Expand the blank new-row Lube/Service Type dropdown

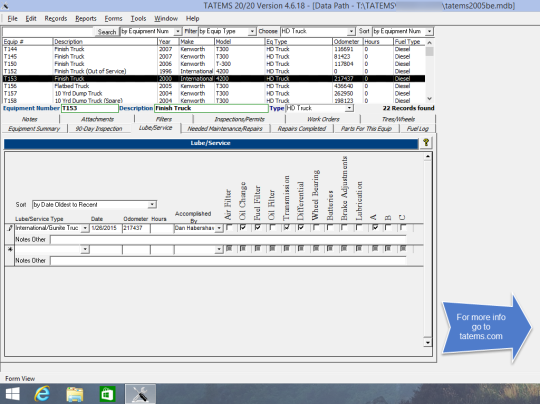(x=85, y=249)
